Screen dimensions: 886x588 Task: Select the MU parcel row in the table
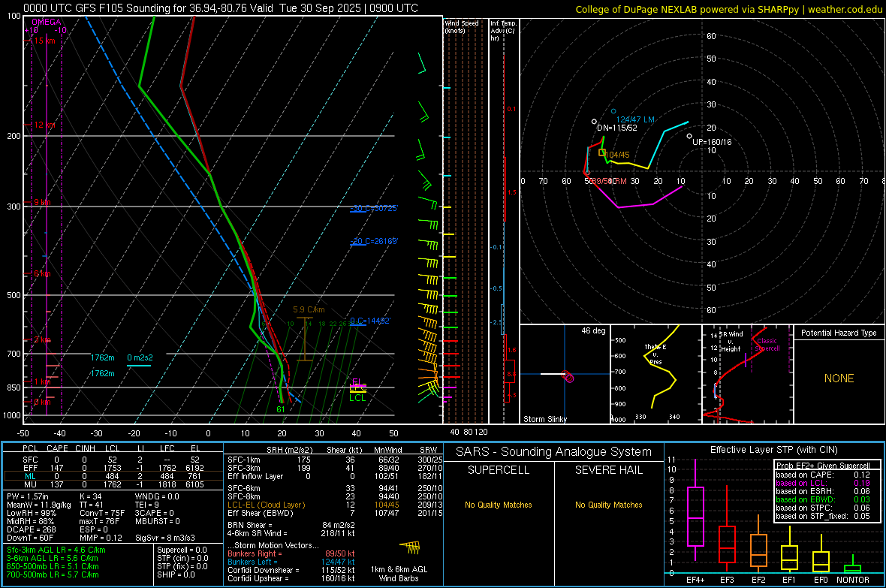(x=112, y=484)
